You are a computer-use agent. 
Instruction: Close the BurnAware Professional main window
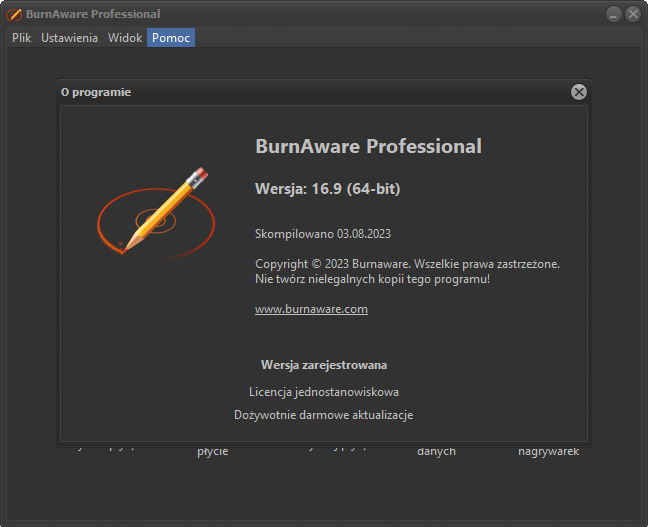[633, 14]
